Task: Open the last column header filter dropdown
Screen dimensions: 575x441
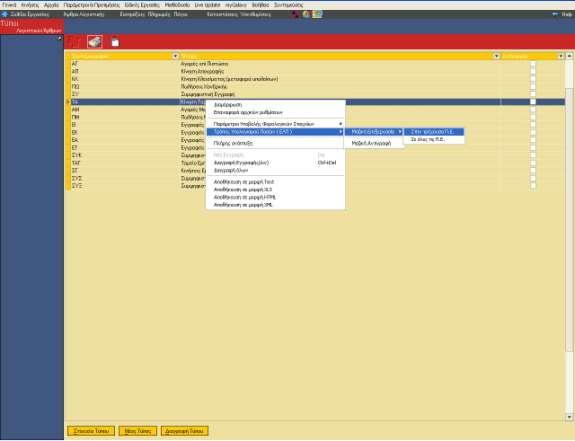Action: point(560,56)
